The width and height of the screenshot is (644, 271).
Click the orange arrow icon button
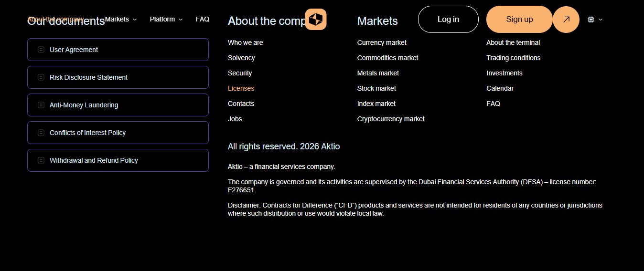[566, 20]
